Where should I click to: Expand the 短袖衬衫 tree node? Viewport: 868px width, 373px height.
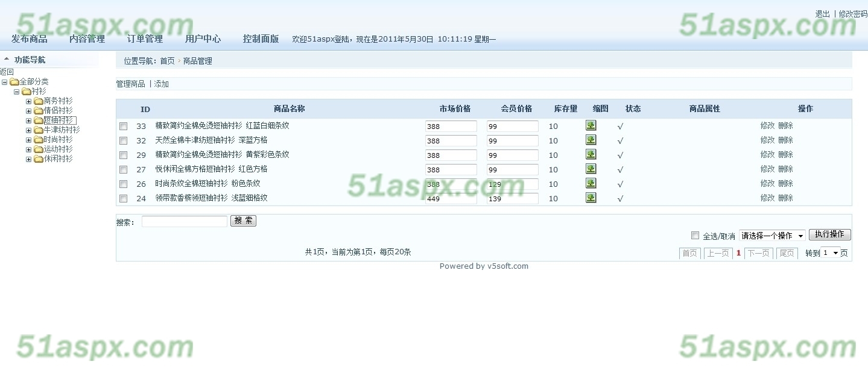pyautogui.click(x=28, y=121)
